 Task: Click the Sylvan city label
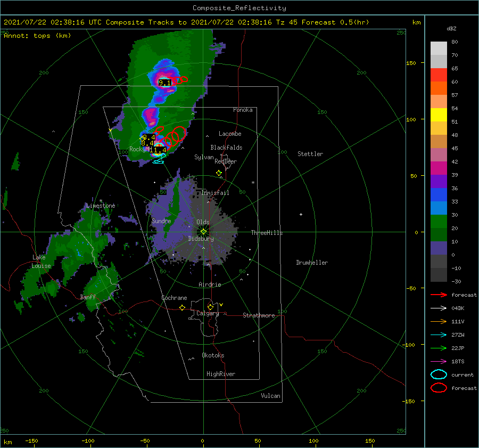pos(204,157)
